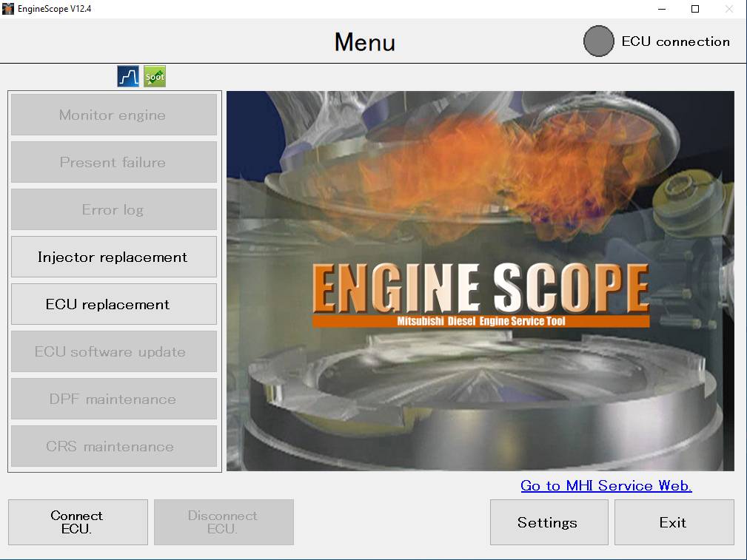Click the Engine Scope banner image
Viewport: 747px width, 560px height.
click(480, 281)
